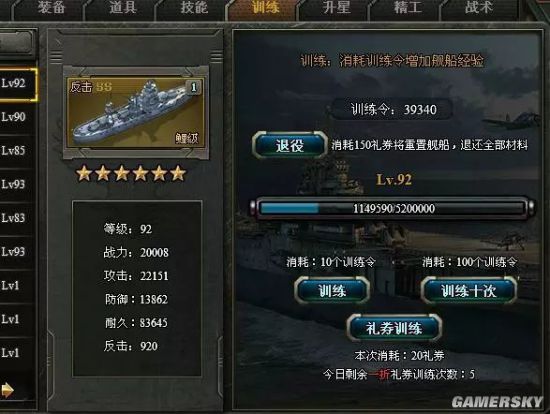
Task: Click the battleship portrait thumbnail
Action: [136, 113]
